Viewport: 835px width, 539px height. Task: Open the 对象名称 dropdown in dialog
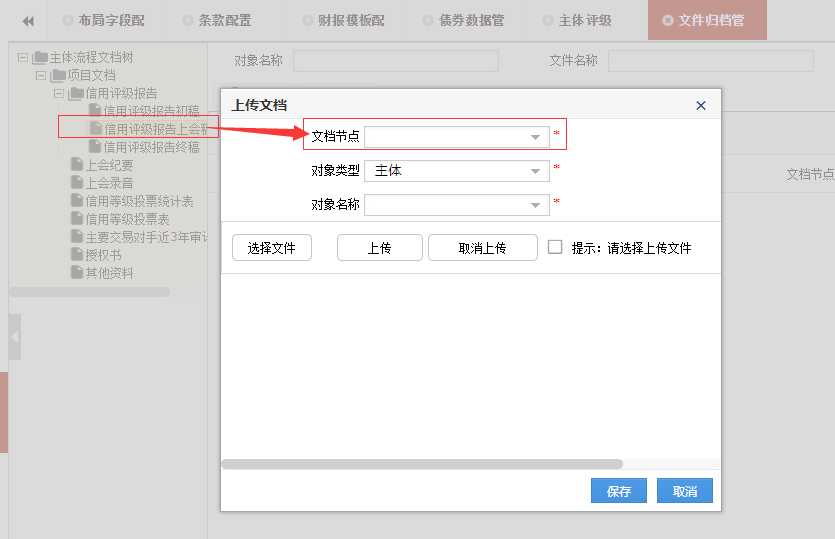click(456, 205)
